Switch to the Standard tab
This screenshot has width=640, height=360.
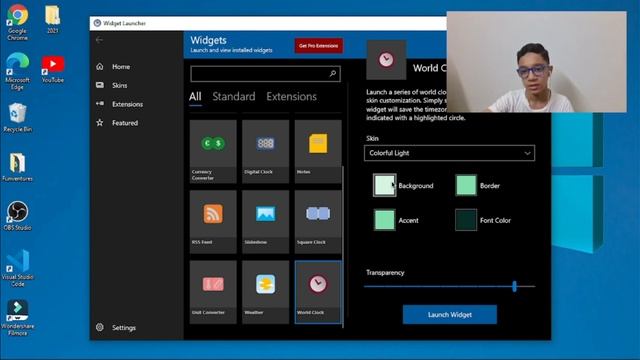[x=233, y=97]
